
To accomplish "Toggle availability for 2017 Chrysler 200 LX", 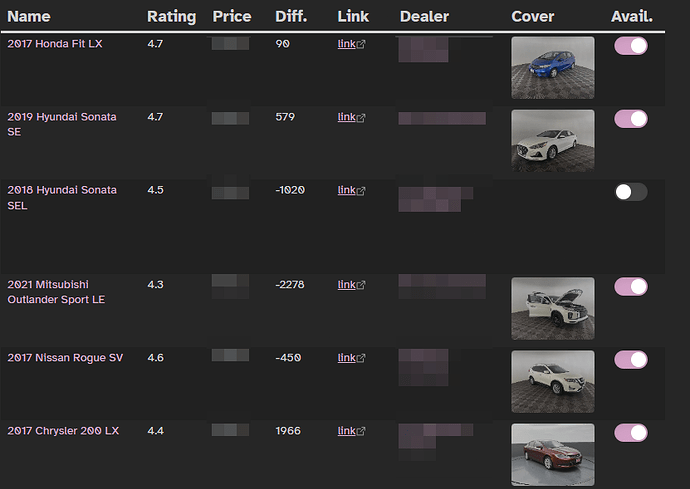I will coord(631,433).
